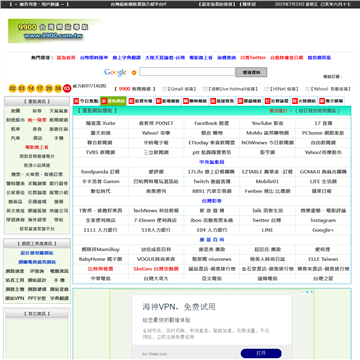Open the Gmail mailbox link
The height and width of the screenshot is (360, 360).
(182, 89)
